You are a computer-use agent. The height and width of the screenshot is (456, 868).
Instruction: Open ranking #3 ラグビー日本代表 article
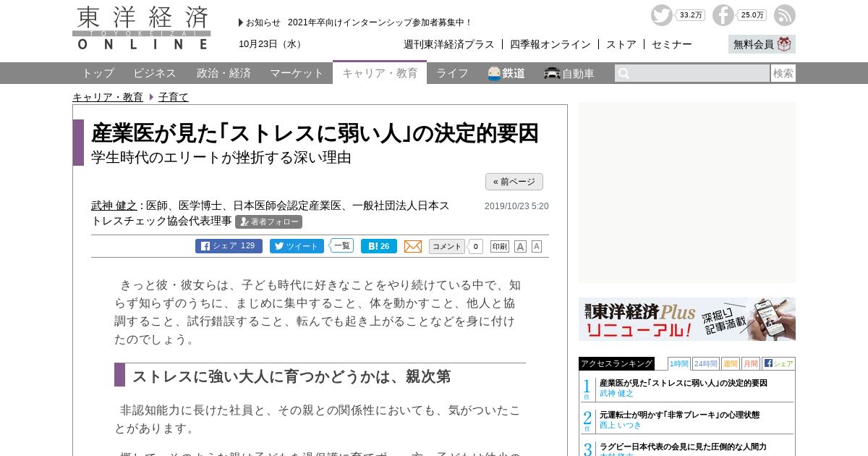pyautogui.click(x=683, y=447)
